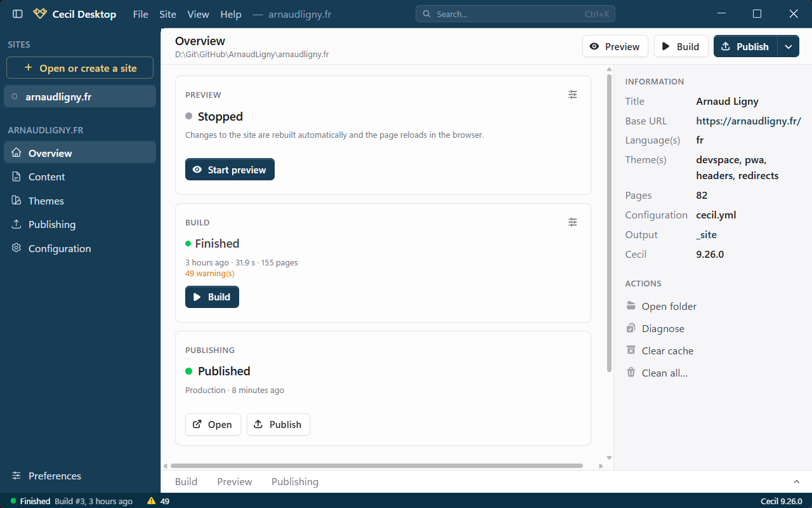
Task: Click Open button in Publishing card
Action: [x=213, y=425]
